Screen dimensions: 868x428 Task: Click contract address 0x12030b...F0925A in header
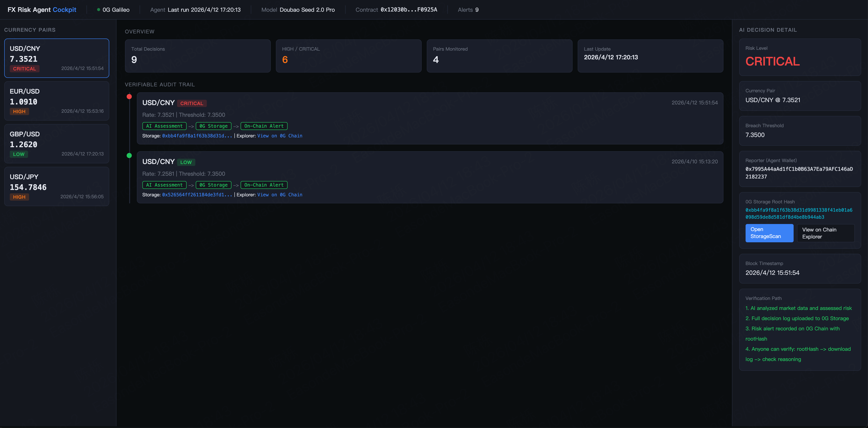409,10
